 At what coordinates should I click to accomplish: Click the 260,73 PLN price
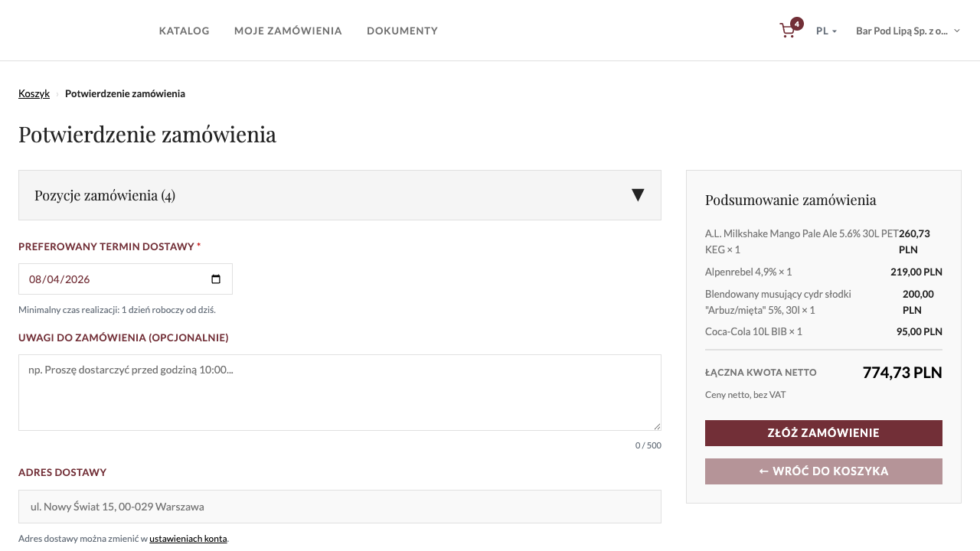coord(914,242)
